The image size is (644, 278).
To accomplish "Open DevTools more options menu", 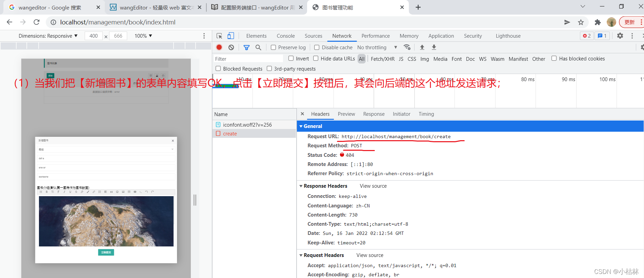I will [x=632, y=36].
